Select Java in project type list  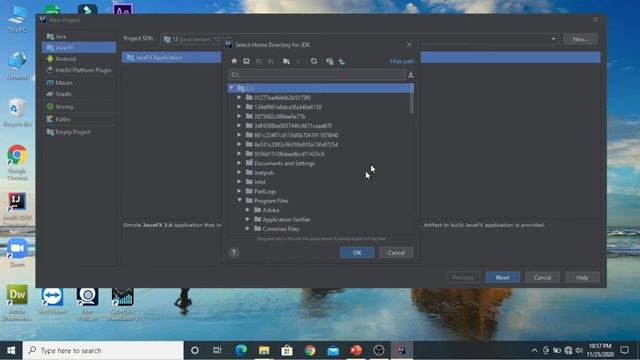coord(79,36)
